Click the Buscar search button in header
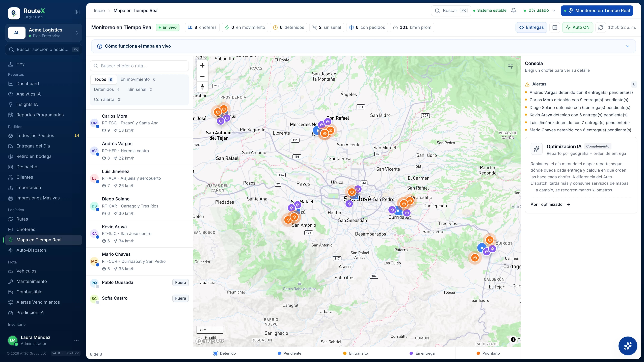 click(x=451, y=11)
